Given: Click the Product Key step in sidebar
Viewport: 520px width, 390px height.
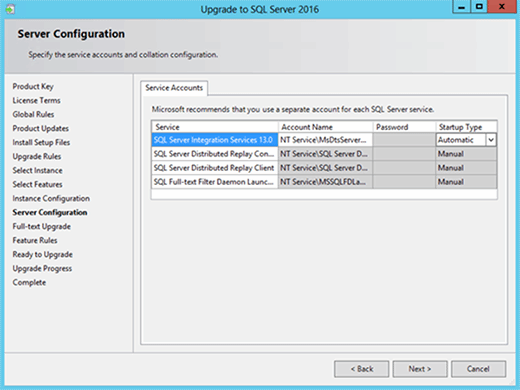Looking at the screenshot, I should 33,87.
